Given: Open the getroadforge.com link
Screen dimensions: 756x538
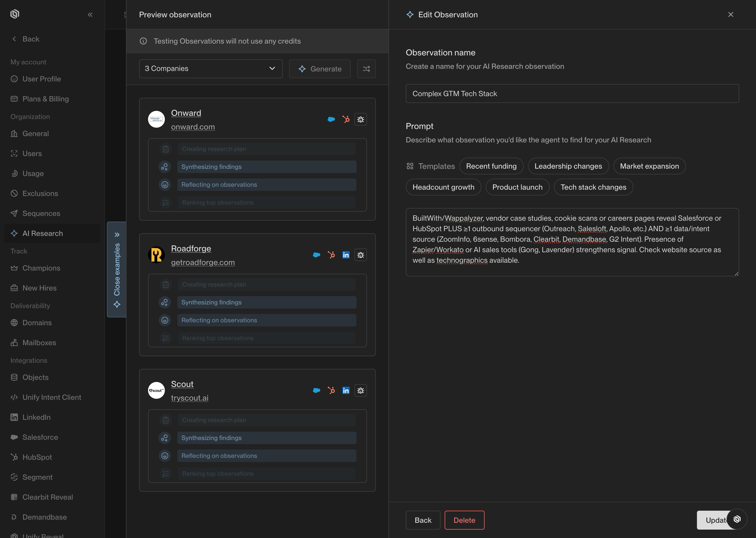Looking at the screenshot, I should [203, 262].
